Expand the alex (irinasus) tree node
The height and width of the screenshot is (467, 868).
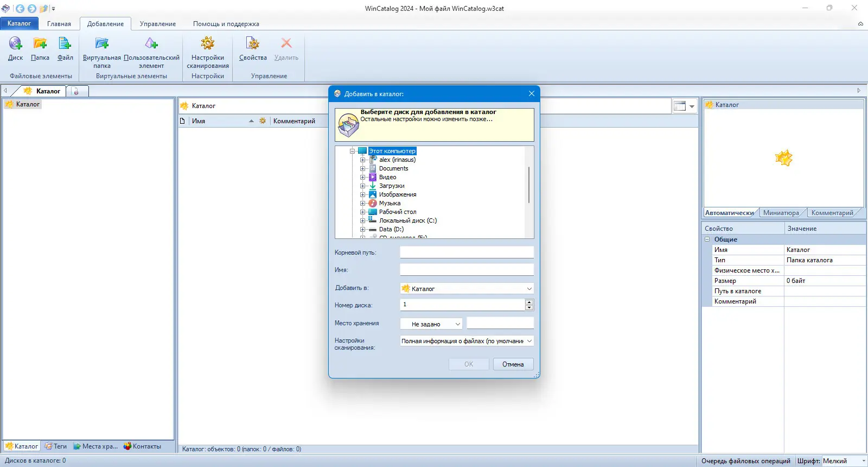pos(363,160)
